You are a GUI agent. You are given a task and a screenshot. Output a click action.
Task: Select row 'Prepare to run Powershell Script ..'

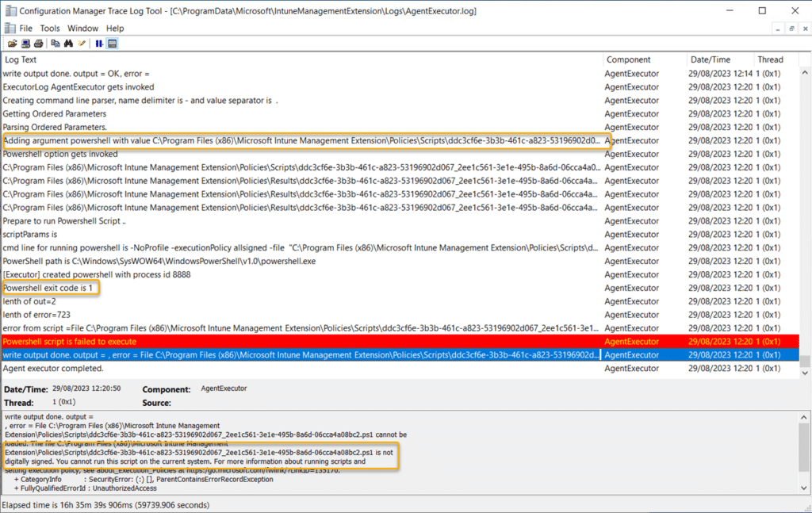coord(400,221)
